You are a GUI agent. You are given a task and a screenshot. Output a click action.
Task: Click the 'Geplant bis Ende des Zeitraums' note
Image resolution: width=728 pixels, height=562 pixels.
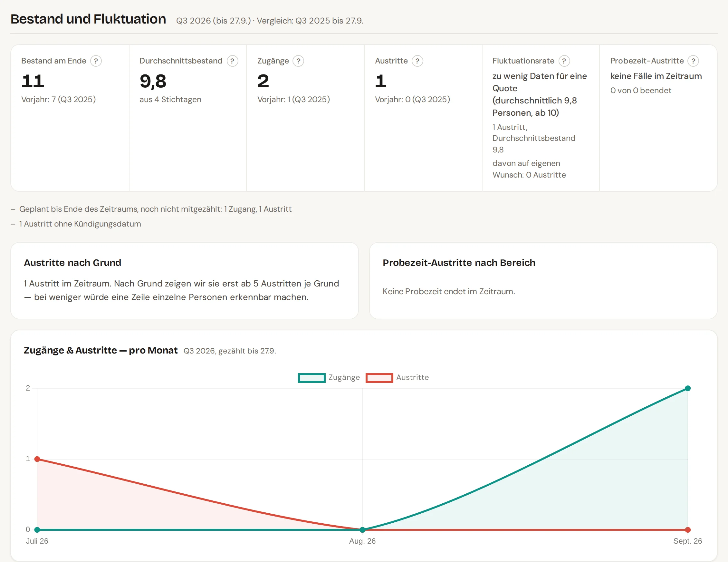coord(155,209)
